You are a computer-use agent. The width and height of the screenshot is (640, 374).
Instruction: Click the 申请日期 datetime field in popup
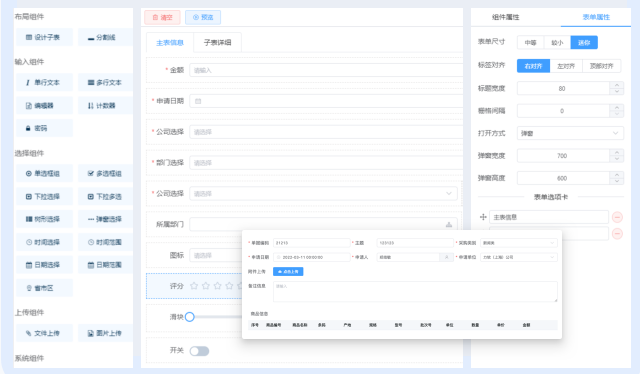tap(311, 257)
